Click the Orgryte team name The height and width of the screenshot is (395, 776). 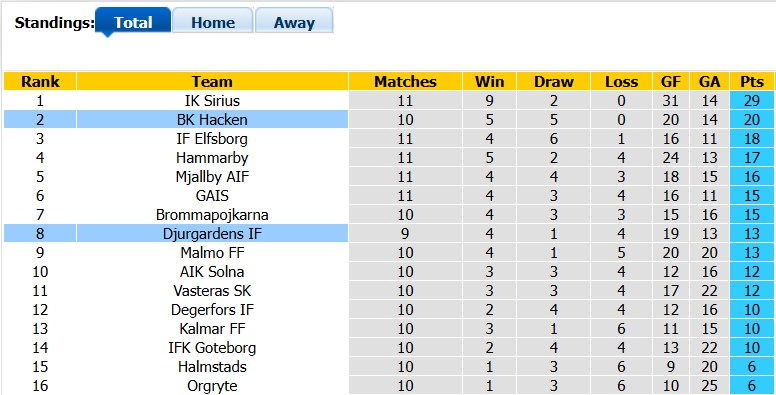(212, 386)
